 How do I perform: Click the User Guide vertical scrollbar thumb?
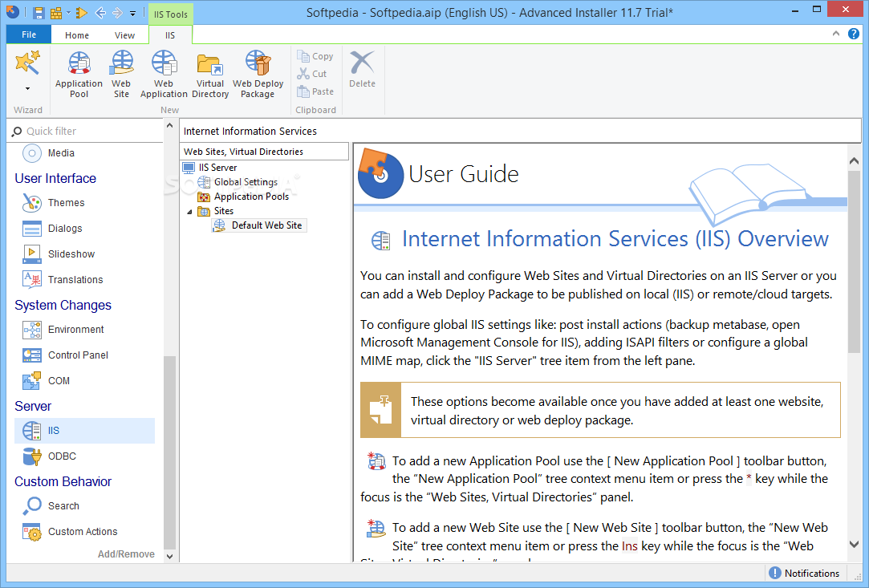coord(854,262)
